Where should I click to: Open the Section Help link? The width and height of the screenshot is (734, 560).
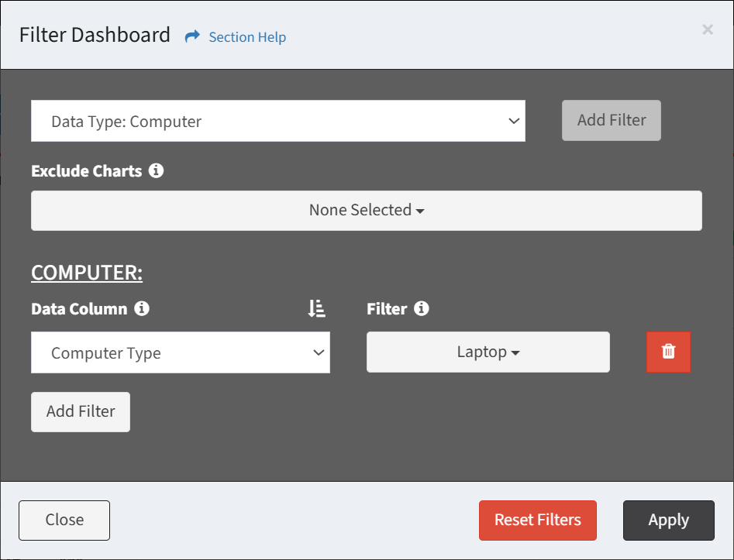point(247,37)
